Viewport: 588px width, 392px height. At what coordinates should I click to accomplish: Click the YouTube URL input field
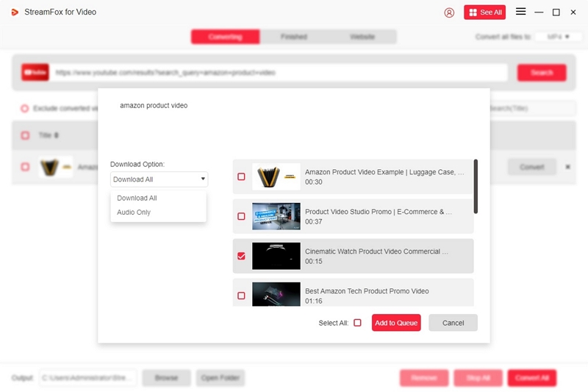pyautogui.click(x=279, y=72)
